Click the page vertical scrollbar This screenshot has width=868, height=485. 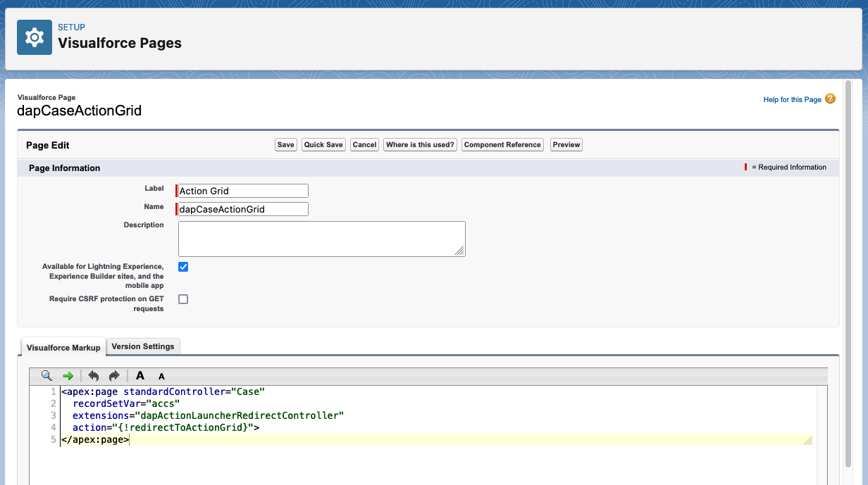point(848,275)
